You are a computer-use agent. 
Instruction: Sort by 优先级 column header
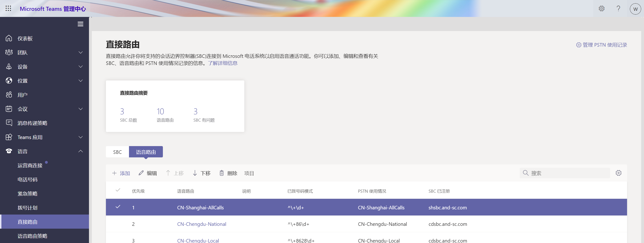(x=138, y=191)
